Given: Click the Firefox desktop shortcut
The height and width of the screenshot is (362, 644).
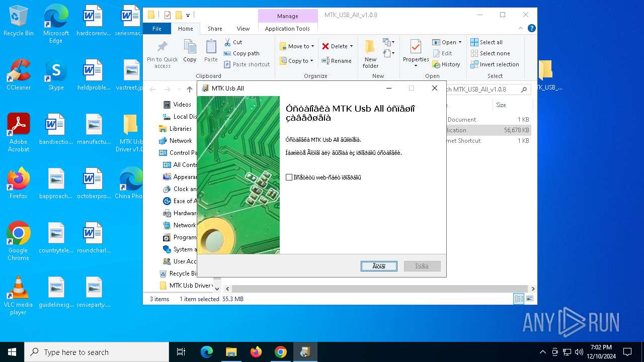Looking at the screenshot, I should coord(19,184).
